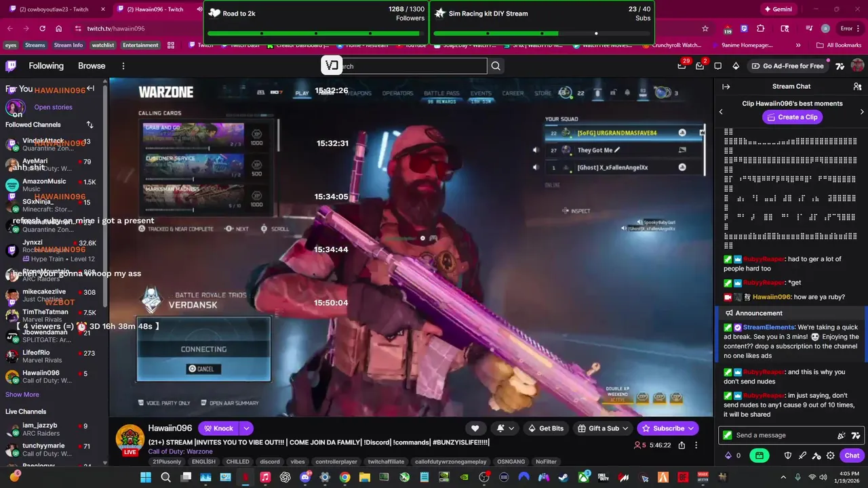Screen dimensions: 868x488
Task: Bookmark page with star in address bar
Action: (705, 28)
